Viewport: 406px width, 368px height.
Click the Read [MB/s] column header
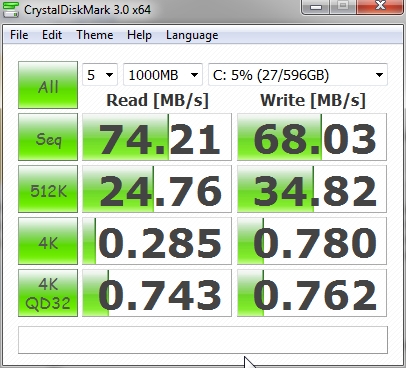click(157, 100)
